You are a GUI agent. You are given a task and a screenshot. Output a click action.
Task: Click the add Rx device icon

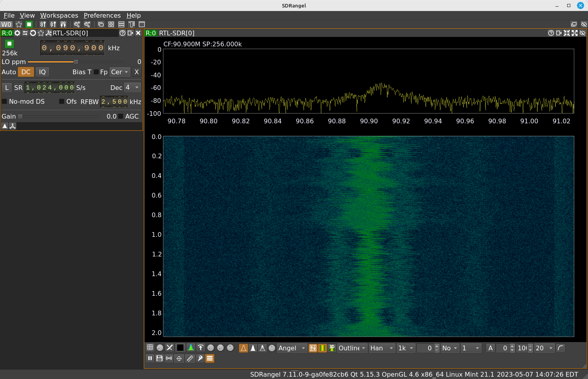pyautogui.click(x=43, y=24)
